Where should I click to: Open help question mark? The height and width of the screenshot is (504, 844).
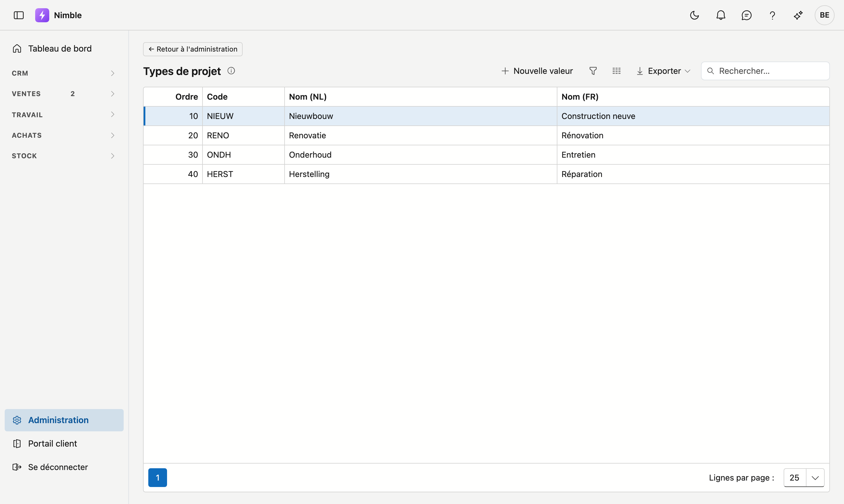[x=772, y=15]
